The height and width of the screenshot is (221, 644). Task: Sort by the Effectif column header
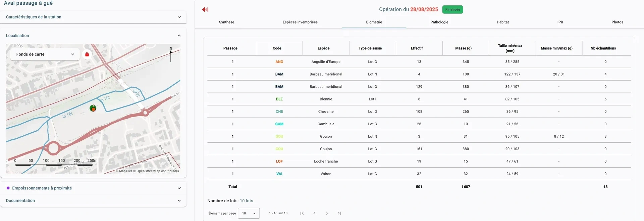coord(417,48)
